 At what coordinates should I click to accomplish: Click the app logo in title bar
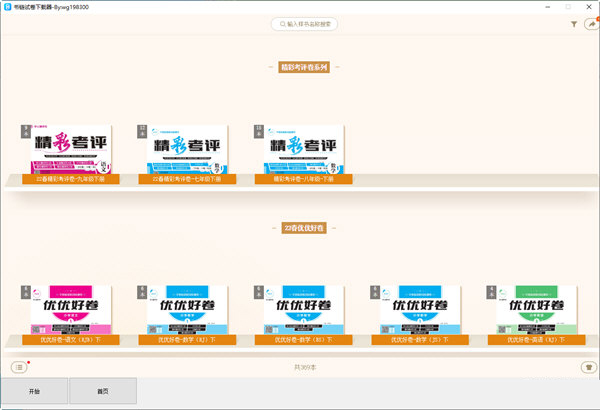[x=8, y=6]
